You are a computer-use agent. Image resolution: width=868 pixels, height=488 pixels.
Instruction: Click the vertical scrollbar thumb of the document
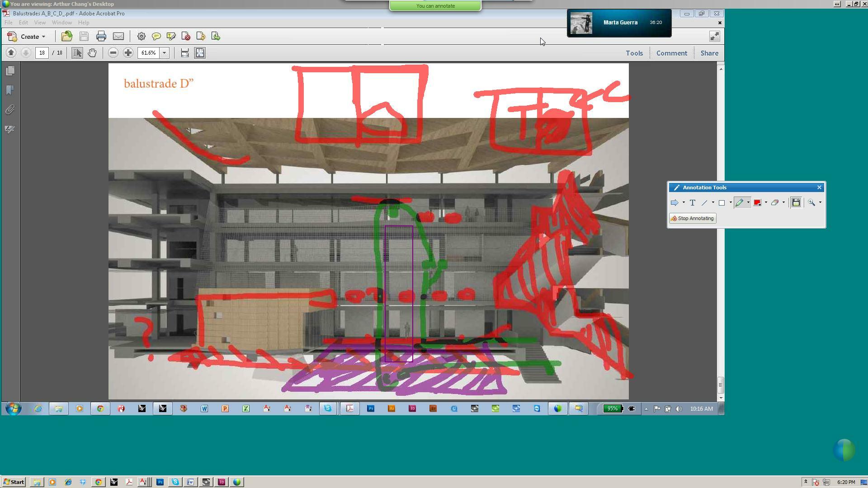(x=721, y=385)
